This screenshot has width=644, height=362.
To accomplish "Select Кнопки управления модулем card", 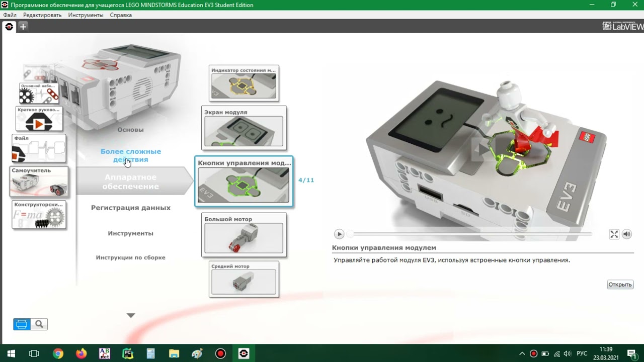I will (244, 182).
